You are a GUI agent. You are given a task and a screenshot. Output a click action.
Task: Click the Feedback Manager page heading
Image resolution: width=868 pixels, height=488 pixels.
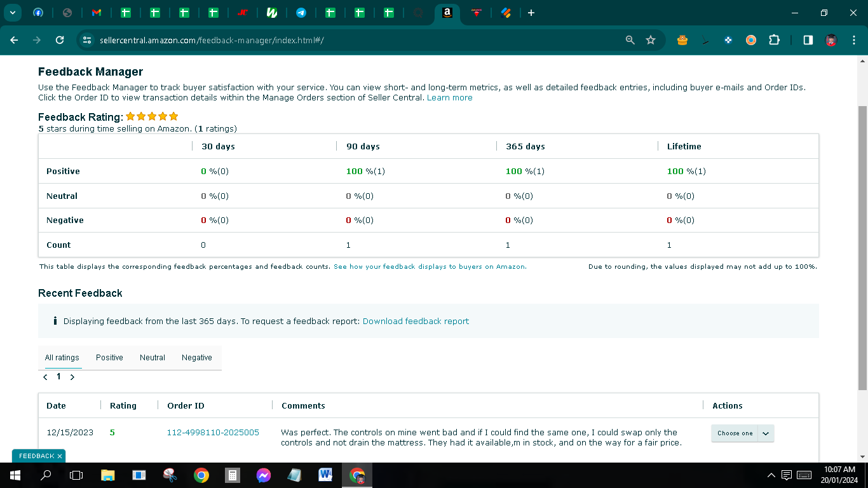(x=90, y=72)
